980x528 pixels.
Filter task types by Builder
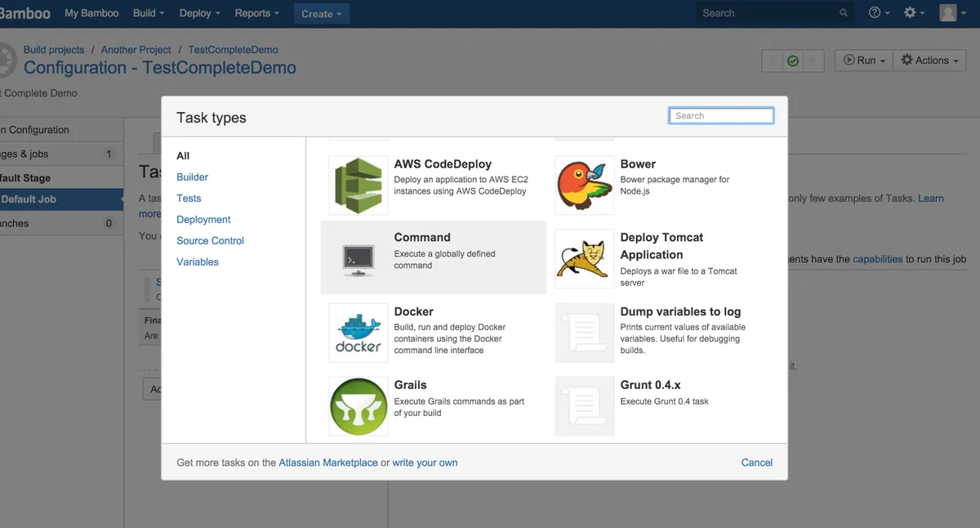pyautogui.click(x=192, y=177)
